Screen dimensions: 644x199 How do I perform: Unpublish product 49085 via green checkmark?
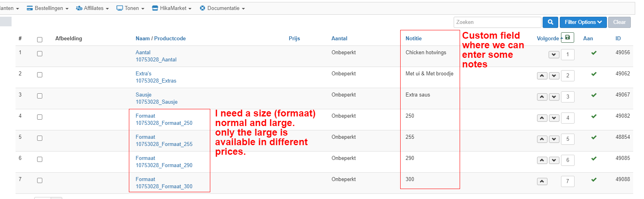tap(594, 158)
